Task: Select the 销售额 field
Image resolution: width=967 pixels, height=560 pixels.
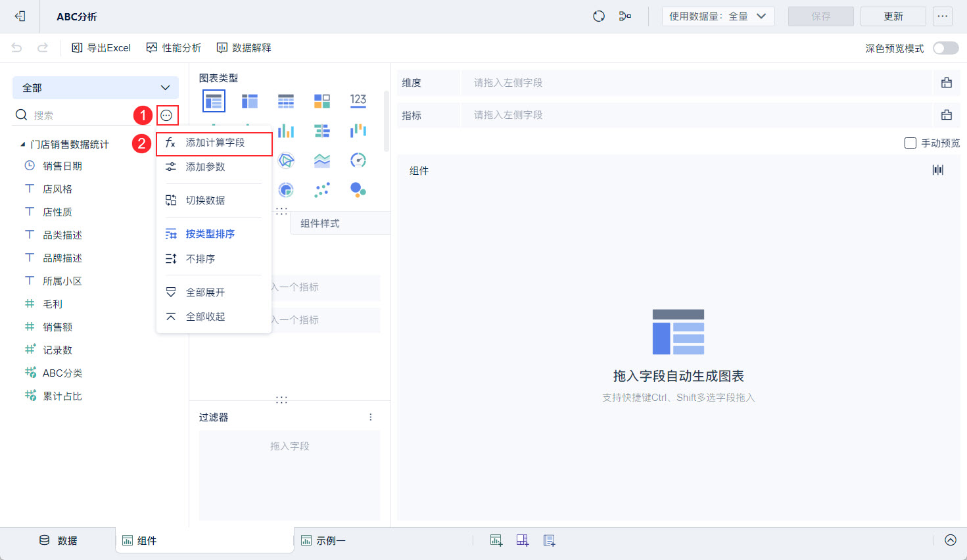Action: [58, 327]
